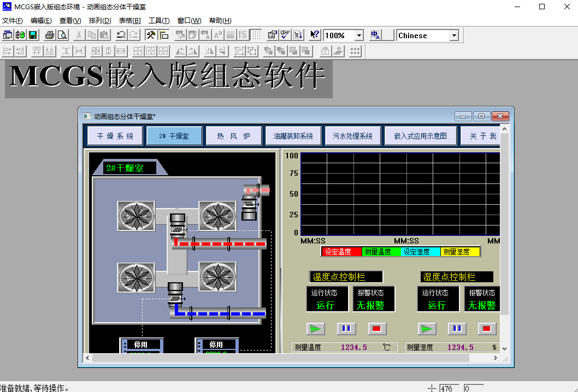Click the redo arrow icon
The width and height of the screenshot is (578, 392).
[x=133, y=35]
